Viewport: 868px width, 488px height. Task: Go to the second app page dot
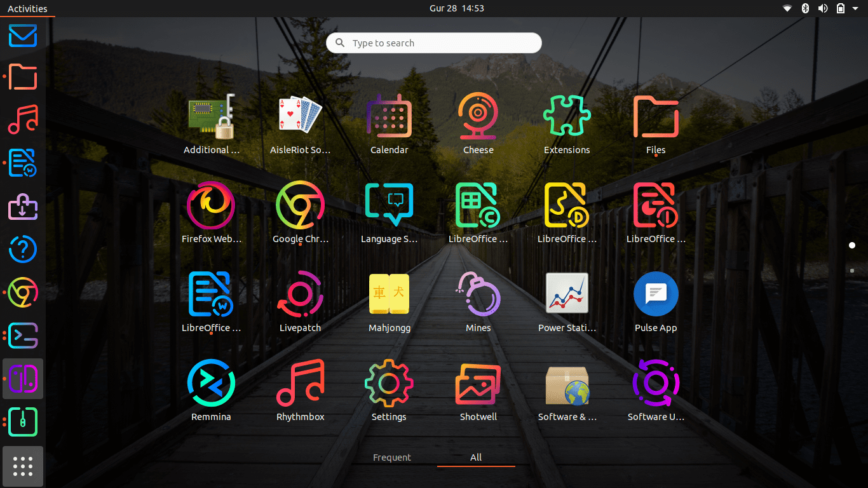(x=852, y=271)
